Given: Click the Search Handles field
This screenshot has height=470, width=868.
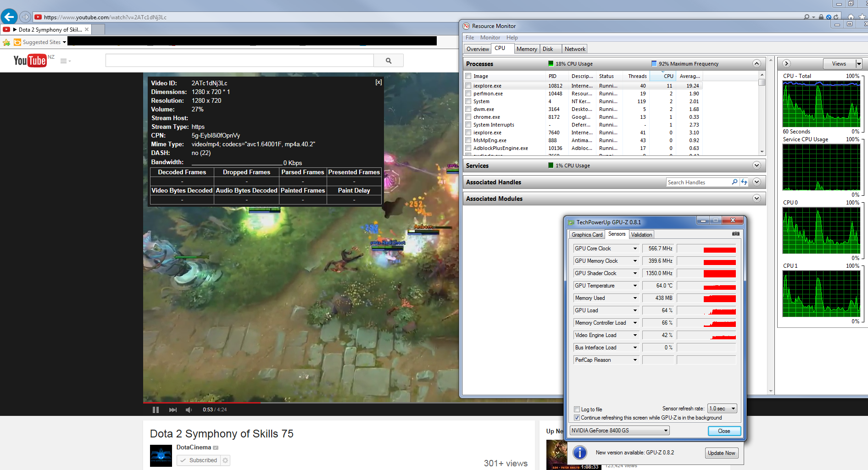Looking at the screenshot, I should pos(698,182).
